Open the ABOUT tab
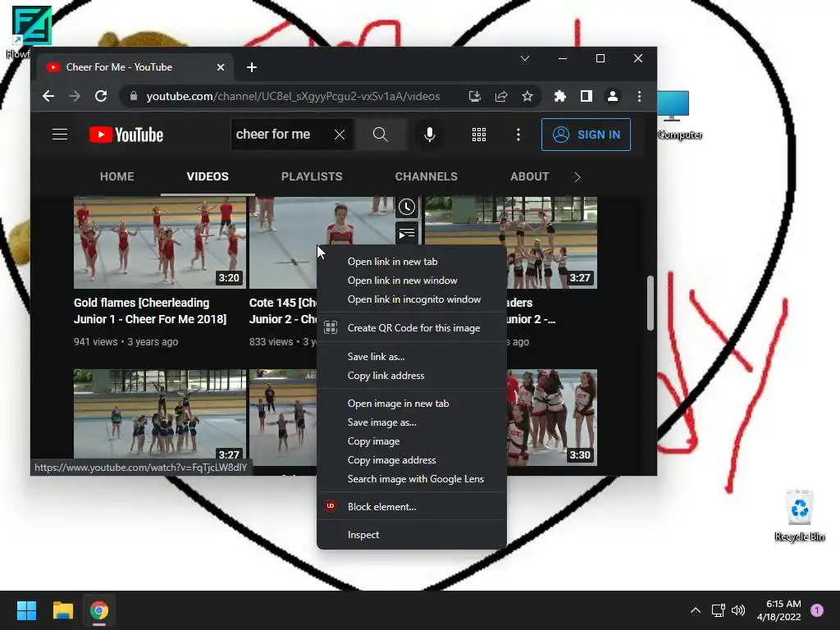840x630 pixels. tap(529, 177)
